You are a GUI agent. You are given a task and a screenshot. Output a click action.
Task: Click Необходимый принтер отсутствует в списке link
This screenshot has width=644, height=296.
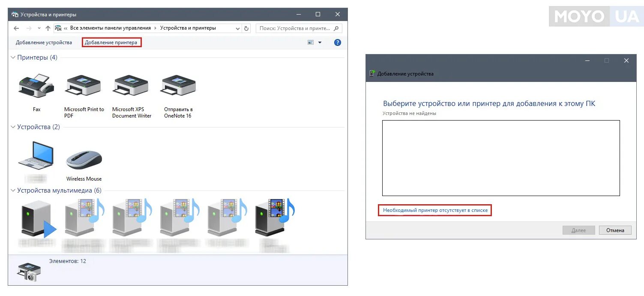pos(435,211)
